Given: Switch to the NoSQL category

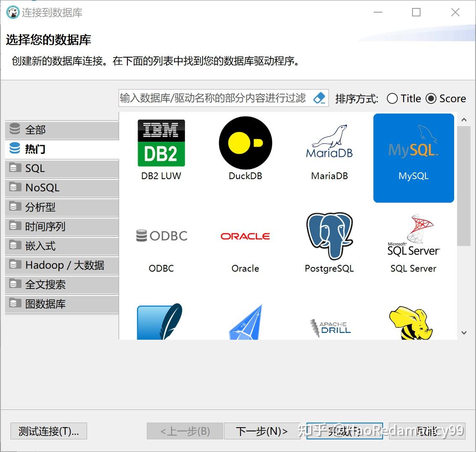Looking at the screenshot, I should coord(61,188).
